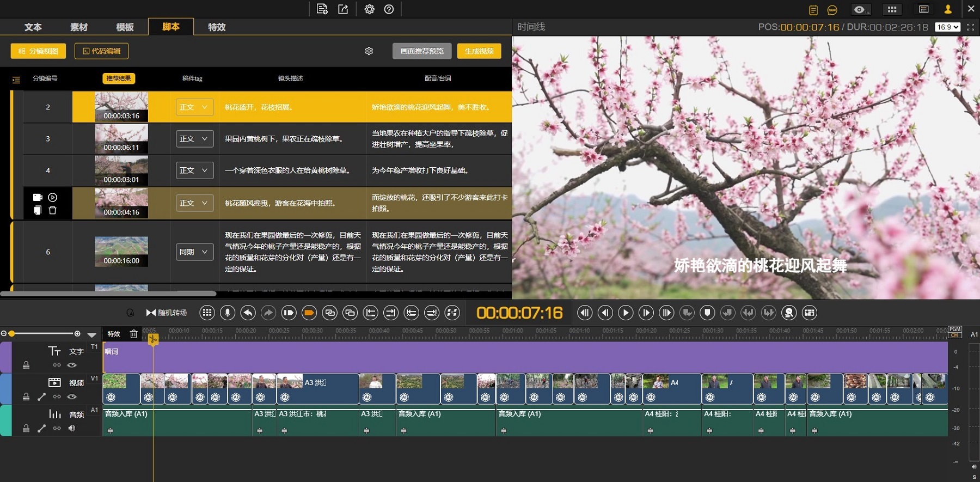The height and width of the screenshot is (482, 980).
Task: Click the orange marker tag button
Action: (309, 313)
